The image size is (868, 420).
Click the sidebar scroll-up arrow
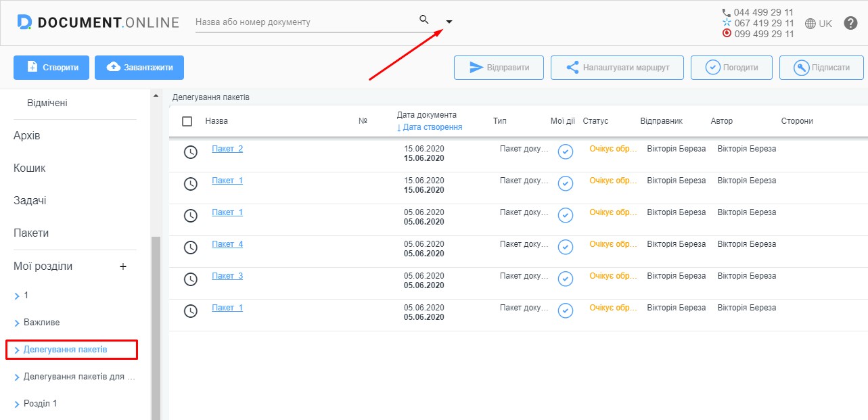(156, 95)
